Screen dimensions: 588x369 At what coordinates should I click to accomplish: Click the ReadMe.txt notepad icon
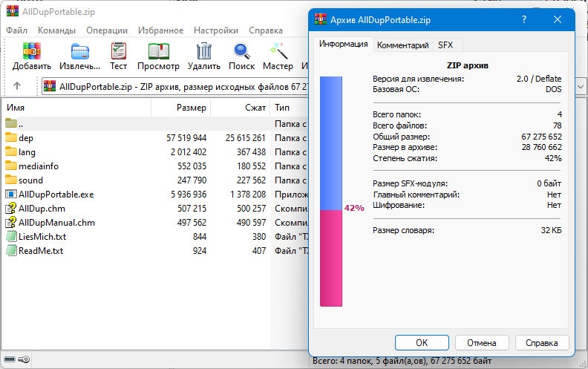[11, 250]
